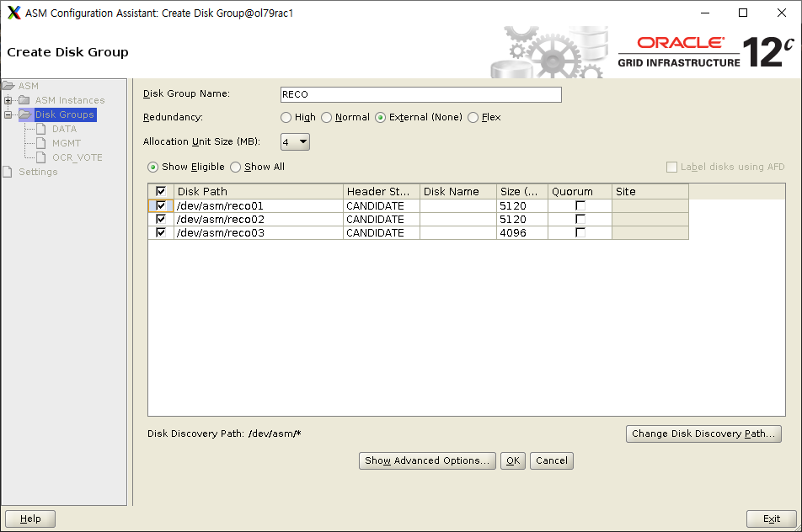802x532 pixels.
Task: Click the X11 application icon in title bar
Action: tap(13, 13)
